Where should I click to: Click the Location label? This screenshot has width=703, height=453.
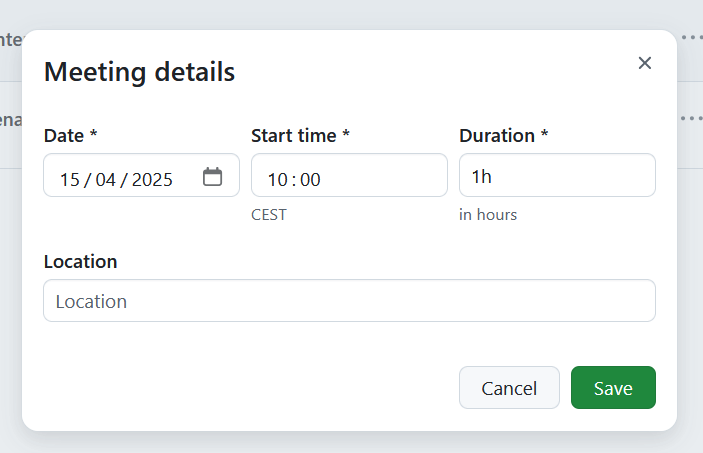coord(81,261)
